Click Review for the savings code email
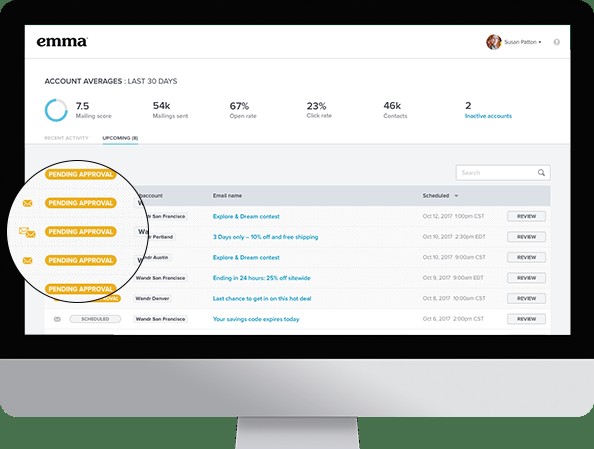This screenshot has width=594, height=449. pyautogui.click(x=526, y=319)
